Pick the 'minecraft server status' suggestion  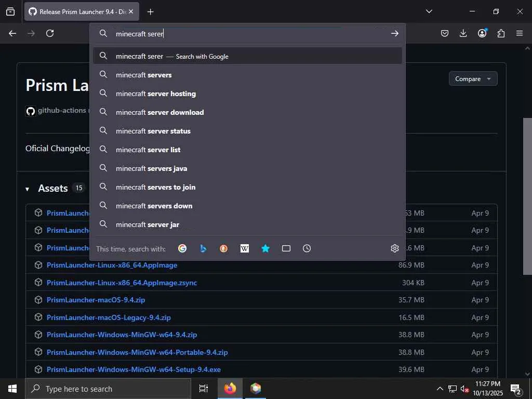point(247,131)
